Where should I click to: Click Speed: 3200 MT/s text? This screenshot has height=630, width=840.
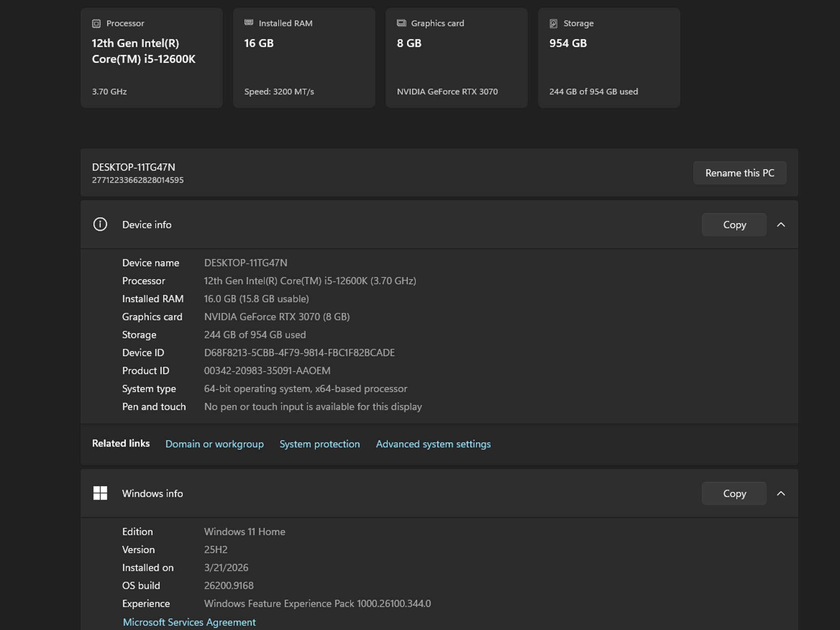[279, 91]
